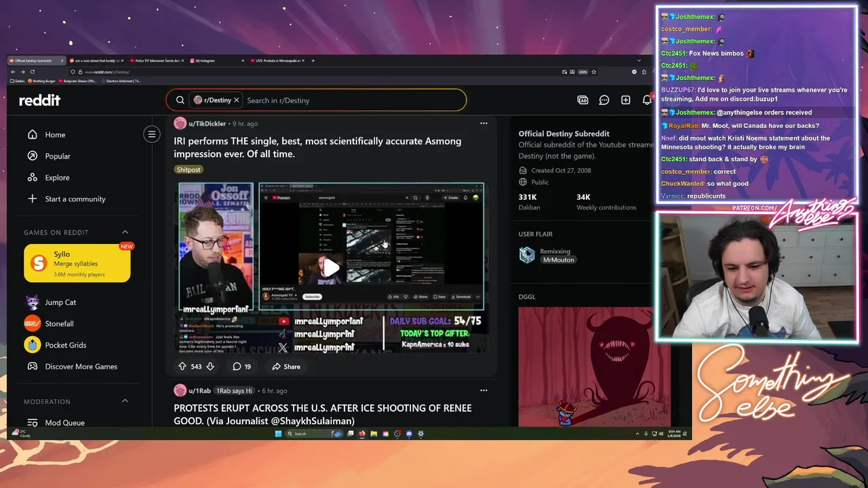Open the Windows Start menu
The width and height of the screenshot is (868, 488).
pyautogui.click(x=278, y=434)
